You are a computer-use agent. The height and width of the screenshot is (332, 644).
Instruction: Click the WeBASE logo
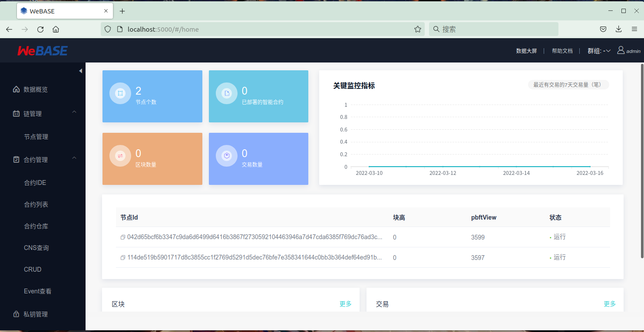pos(43,51)
